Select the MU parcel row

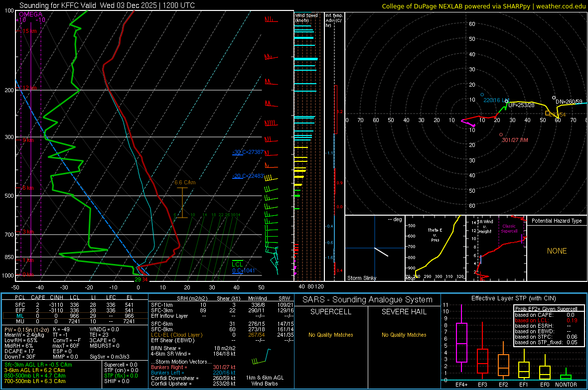point(75,321)
